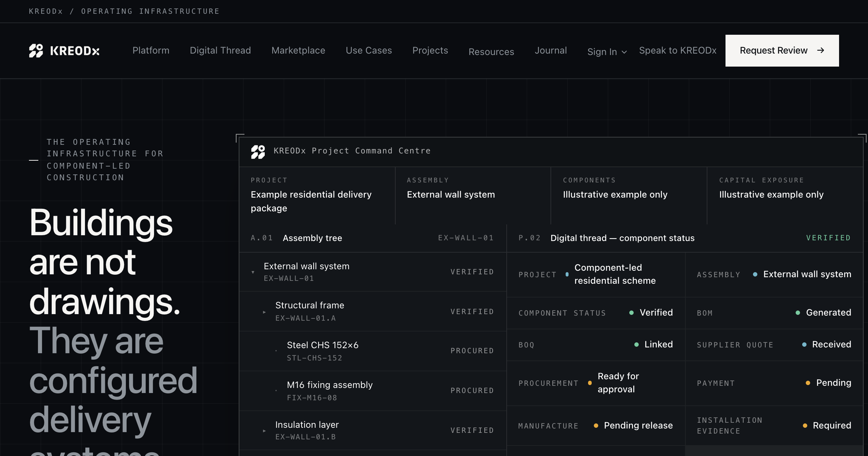Click VERIFIED status on Structural frame row
Screen dimensions: 868x456
[x=472, y=312]
